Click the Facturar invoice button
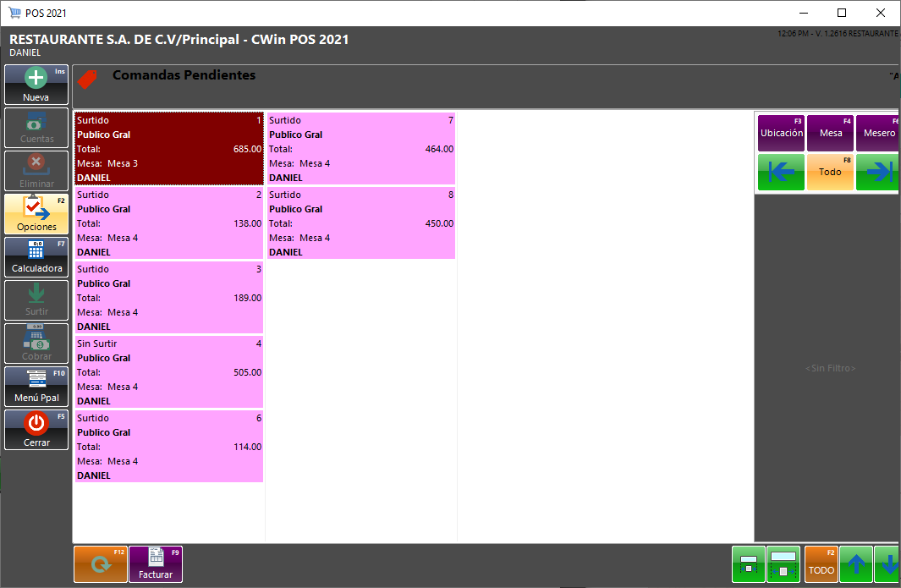 coord(155,564)
